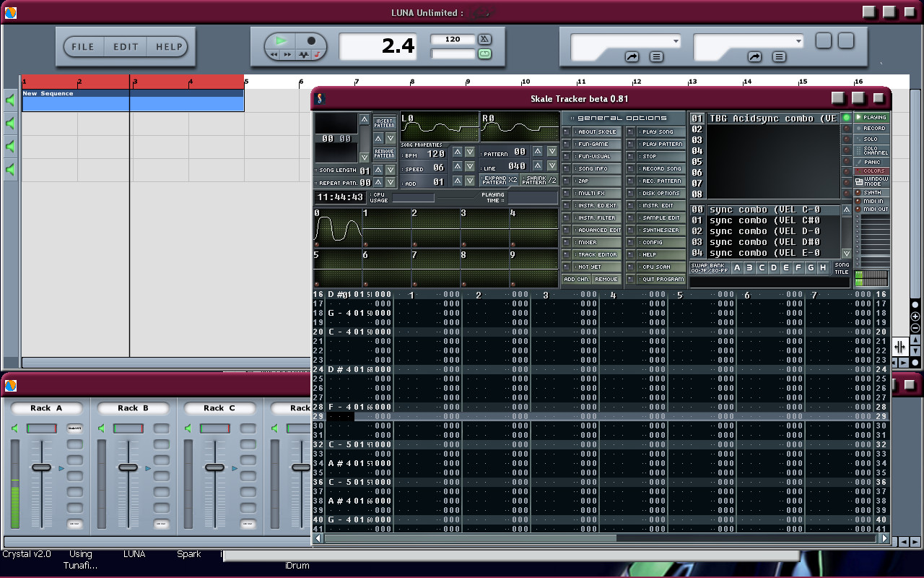Toggle the metronome icon beside tempo 120
Viewport: 924px width, 578px height.
click(485, 39)
